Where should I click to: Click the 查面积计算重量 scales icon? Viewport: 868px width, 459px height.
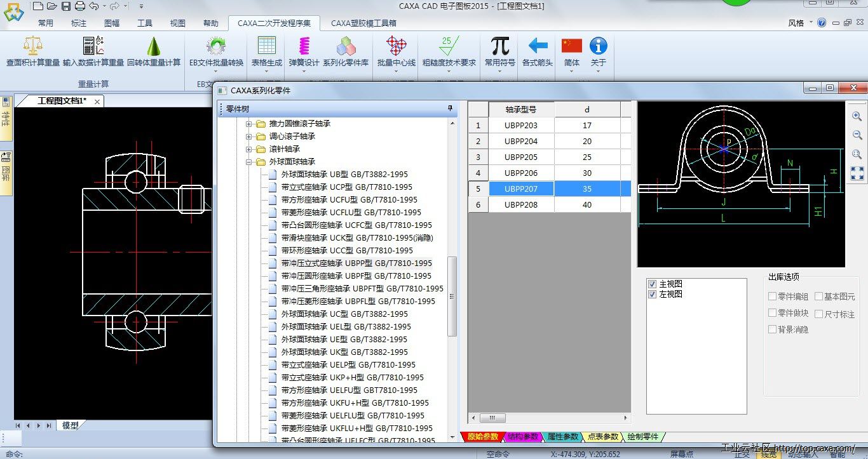(33, 46)
